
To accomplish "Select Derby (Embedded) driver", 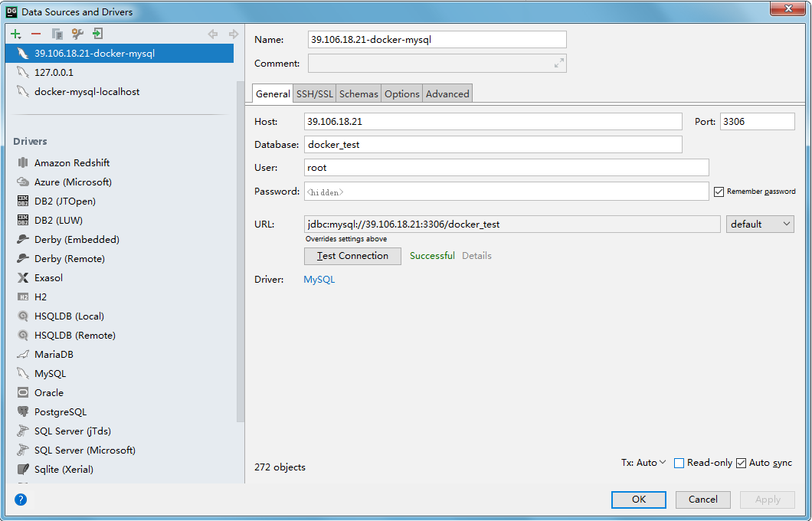I will (68, 239).
